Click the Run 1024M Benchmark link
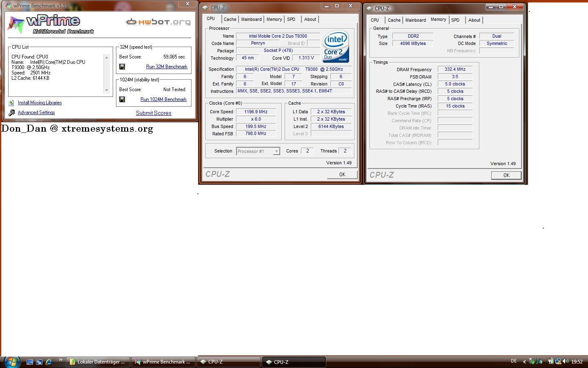Screen dimensions: 588x368 coord(163,99)
